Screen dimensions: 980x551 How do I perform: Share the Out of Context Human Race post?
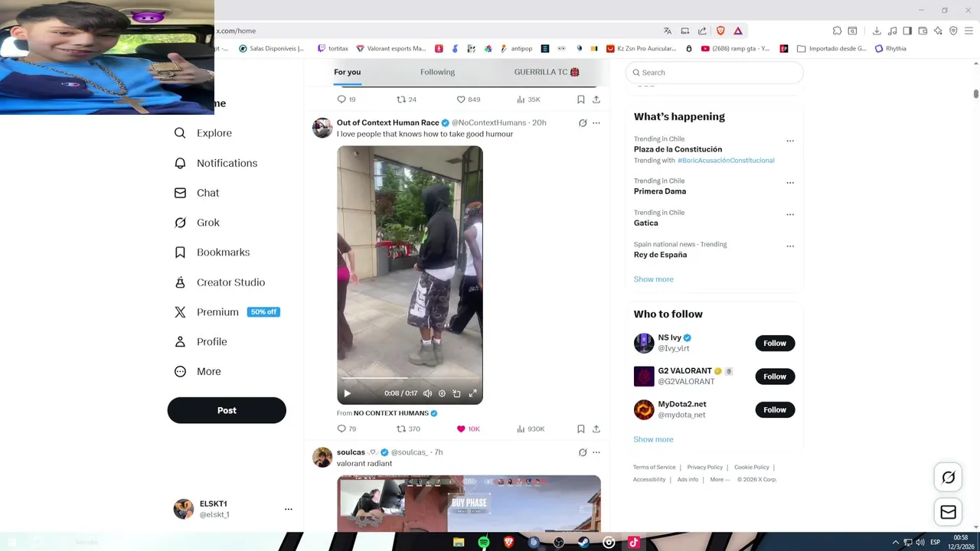[596, 429]
